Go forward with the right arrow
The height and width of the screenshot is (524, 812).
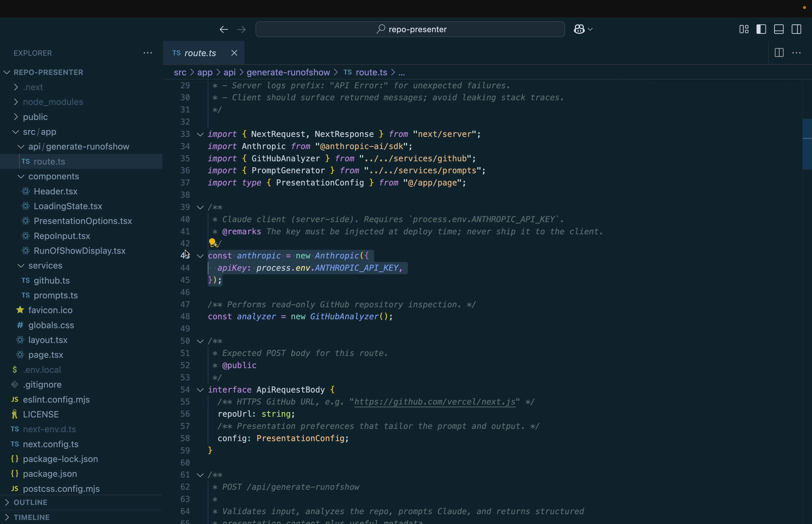tap(242, 29)
